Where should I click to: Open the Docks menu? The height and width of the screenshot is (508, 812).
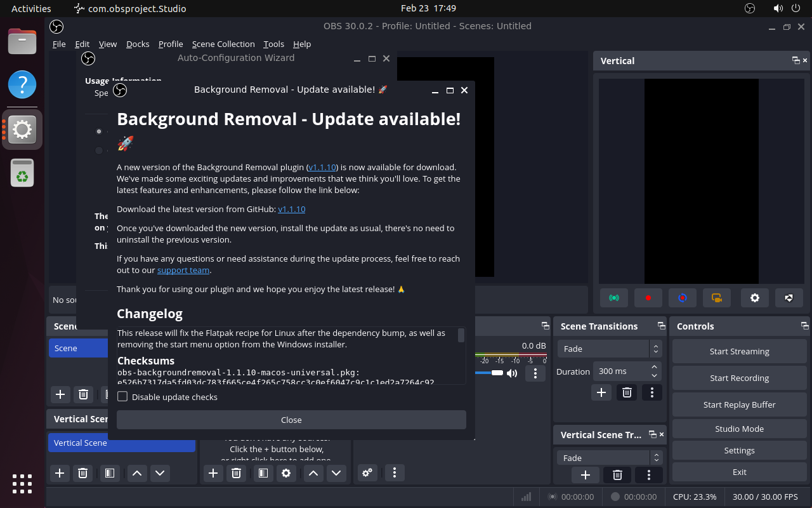pyautogui.click(x=138, y=44)
